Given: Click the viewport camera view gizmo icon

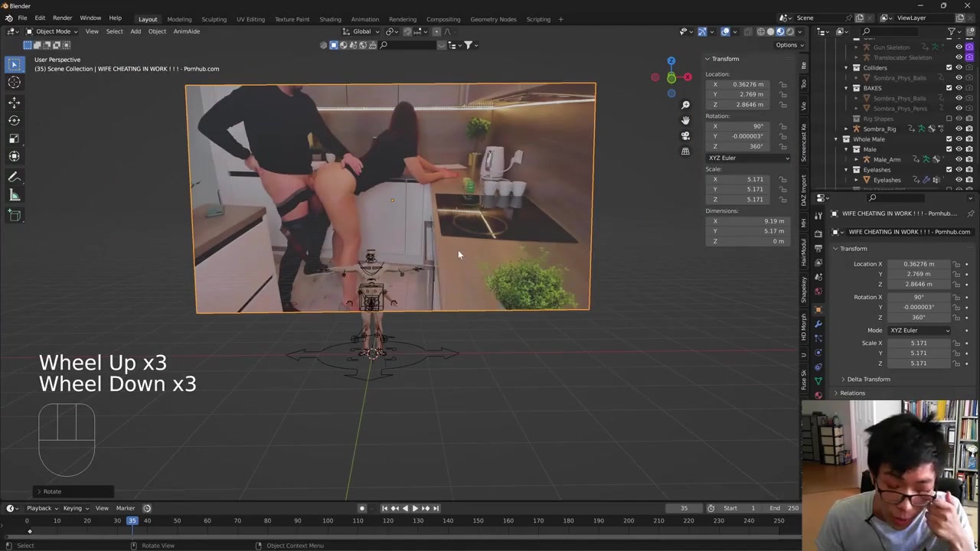Looking at the screenshot, I should point(685,135).
